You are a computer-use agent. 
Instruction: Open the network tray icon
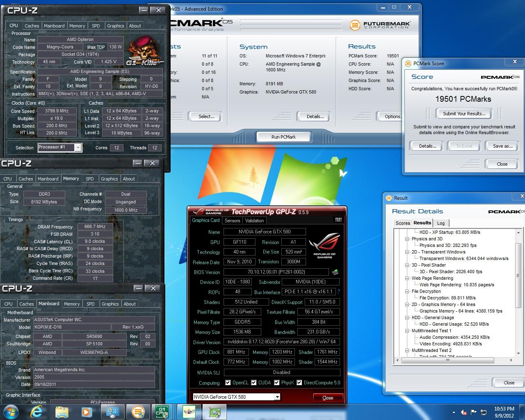[x=484, y=412]
